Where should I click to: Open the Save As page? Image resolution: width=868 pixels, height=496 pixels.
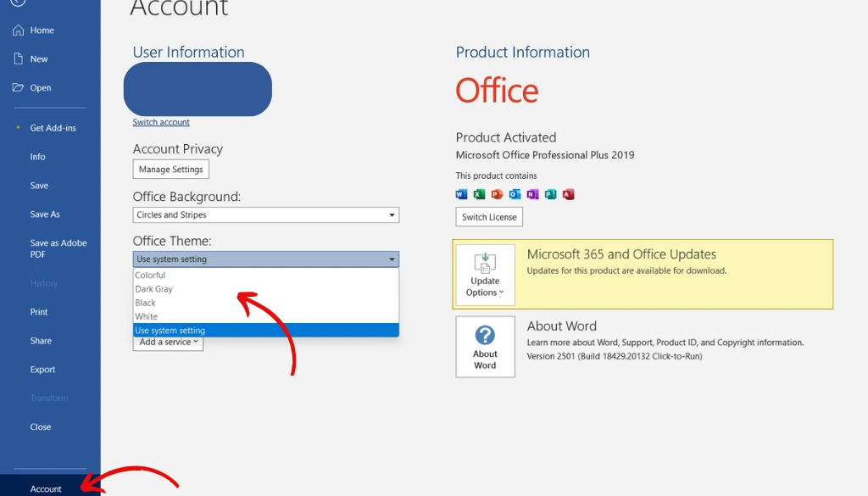point(45,215)
